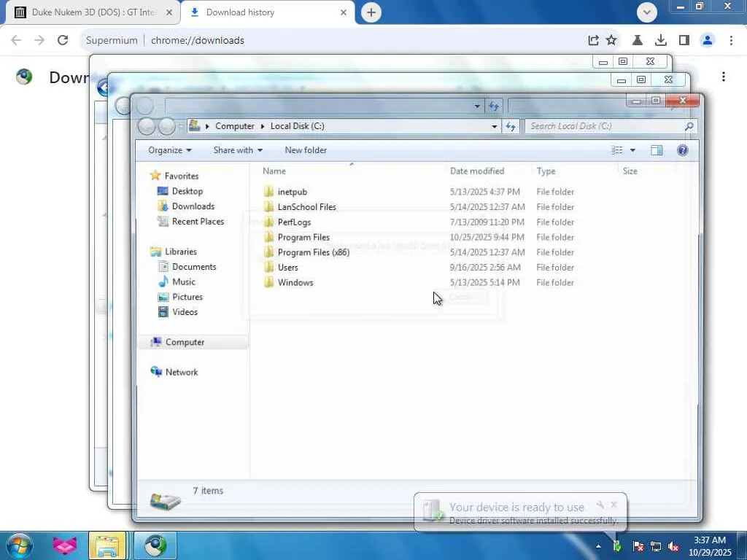
Task: Close the Download history tab
Action: coord(343,12)
